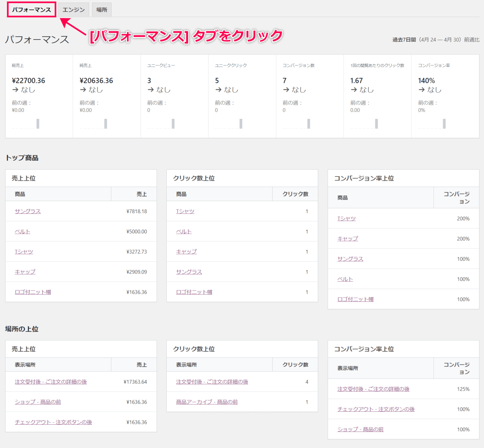
Task: Open サングラス link in コンバージョン率上位 products
Action: tap(350, 259)
